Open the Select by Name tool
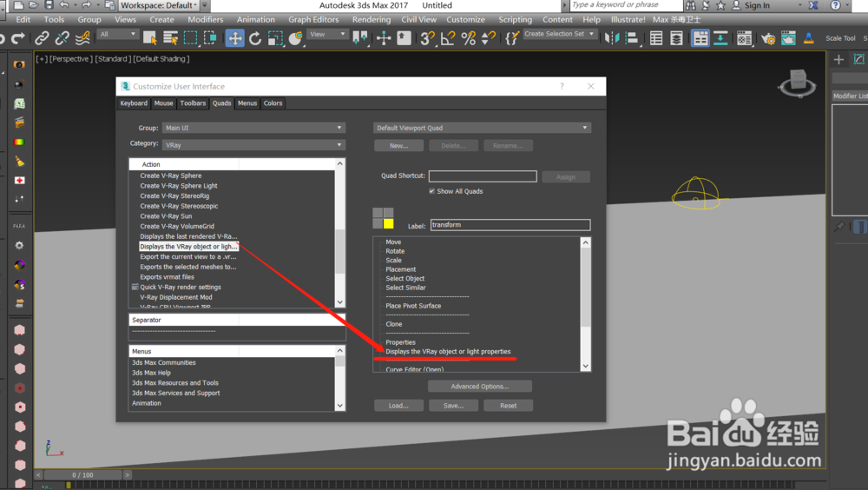Screen dimensions: 868x490 170,38
